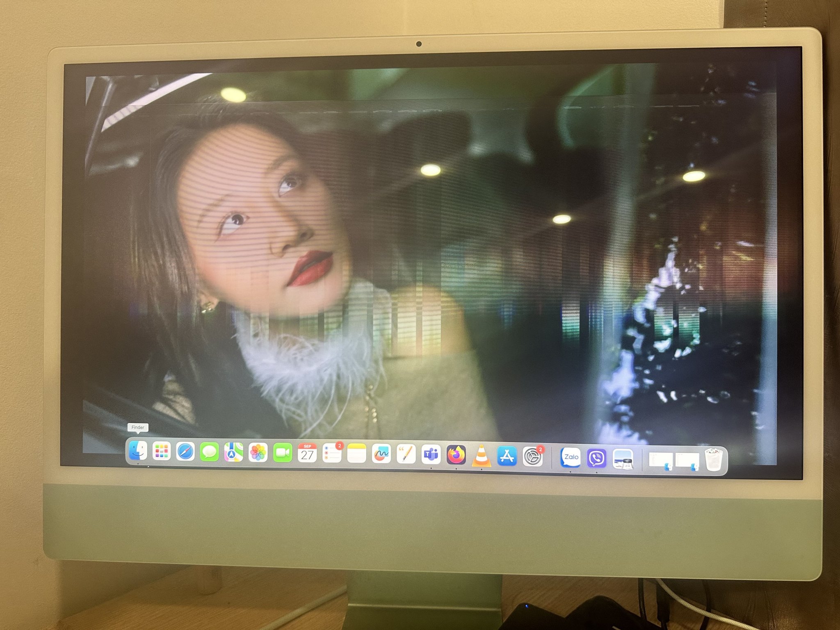Launch Zalo messenger
The height and width of the screenshot is (630, 840).
click(x=571, y=457)
